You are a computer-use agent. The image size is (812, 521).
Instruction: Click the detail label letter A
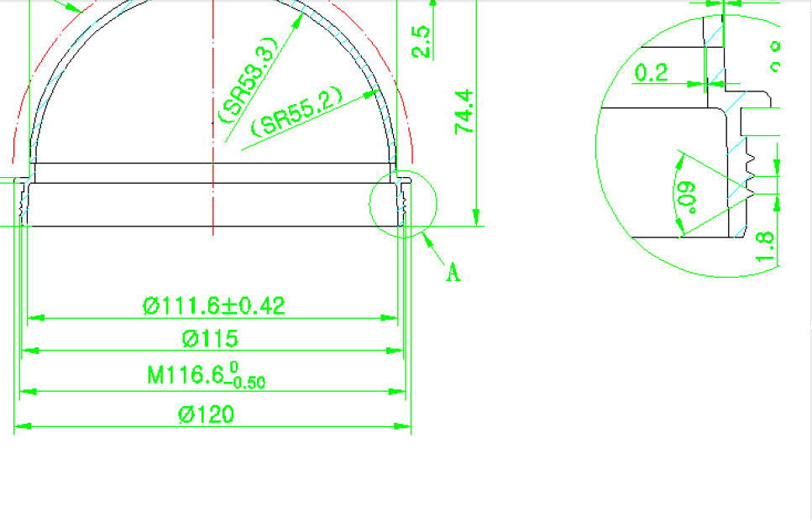(x=453, y=272)
